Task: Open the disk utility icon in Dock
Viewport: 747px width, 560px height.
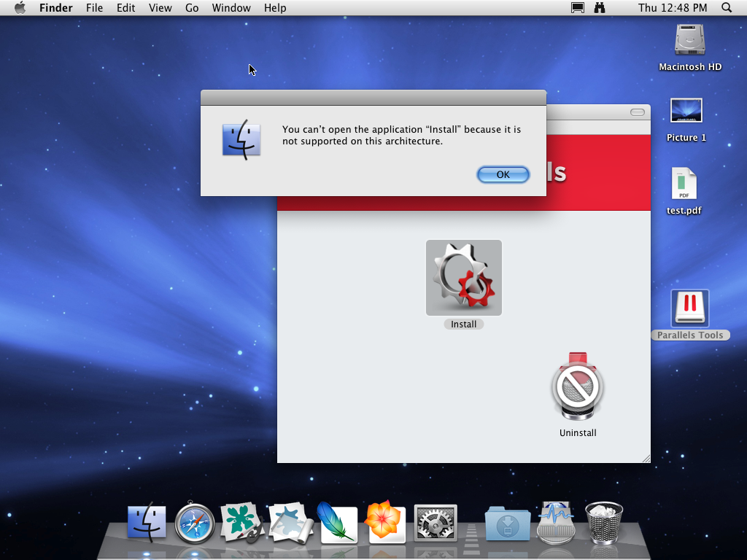Action: coord(556,522)
